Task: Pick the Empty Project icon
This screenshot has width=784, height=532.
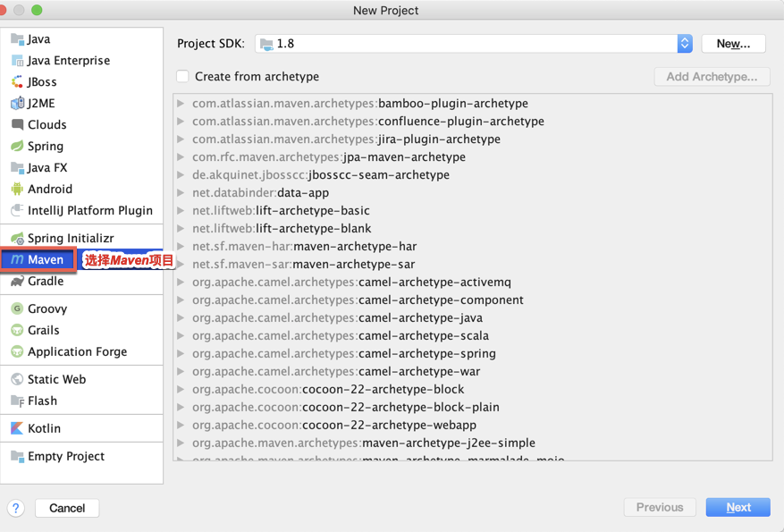Action: (x=17, y=456)
